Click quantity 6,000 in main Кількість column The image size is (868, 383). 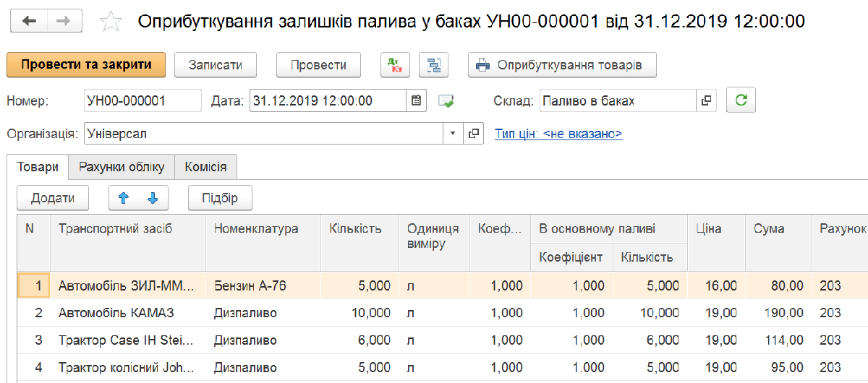pos(359,340)
